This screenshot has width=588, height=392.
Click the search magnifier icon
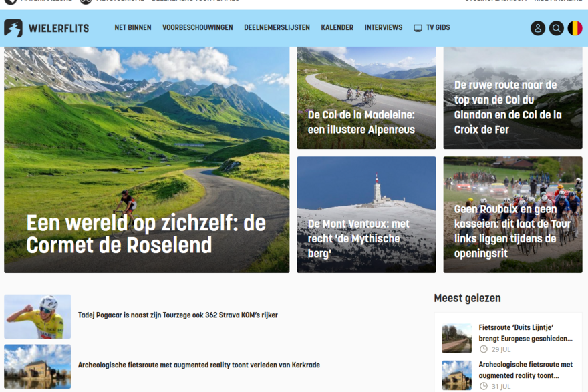coord(557,28)
